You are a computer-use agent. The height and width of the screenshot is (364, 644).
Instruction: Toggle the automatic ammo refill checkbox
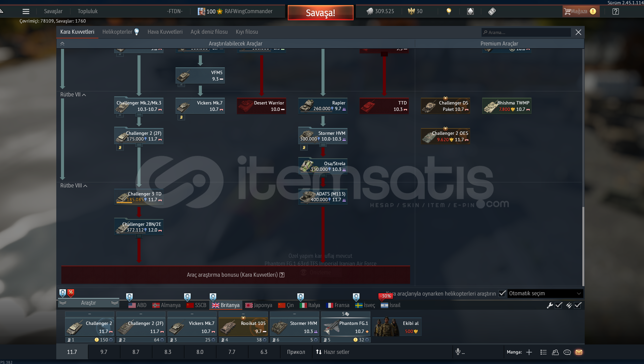(578, 305)
